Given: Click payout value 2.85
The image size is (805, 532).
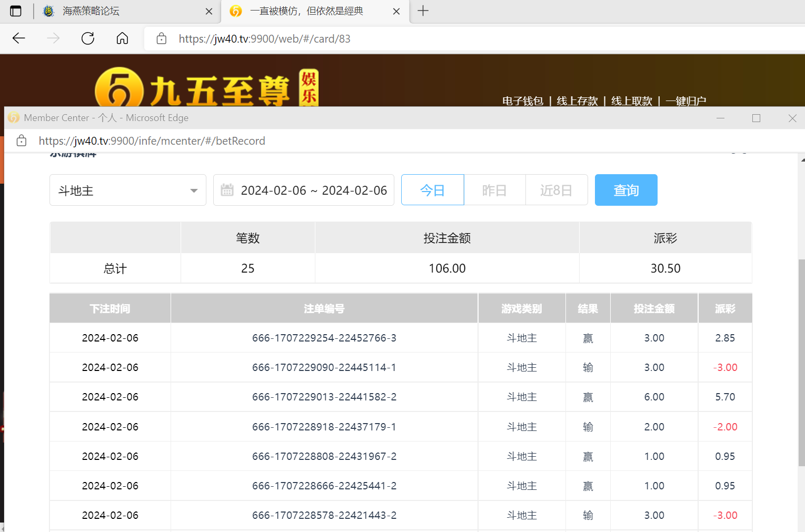Looking at the screenshot, I should (x=725, y=338).
